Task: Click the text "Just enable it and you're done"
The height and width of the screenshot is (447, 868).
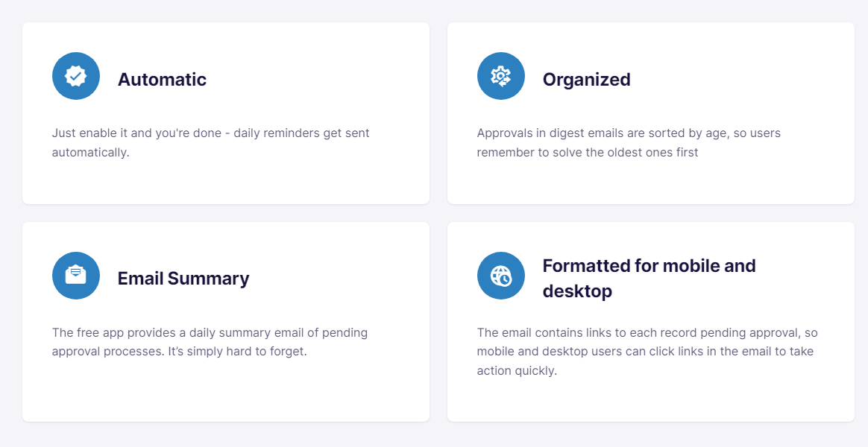Action: click(136, 133)
